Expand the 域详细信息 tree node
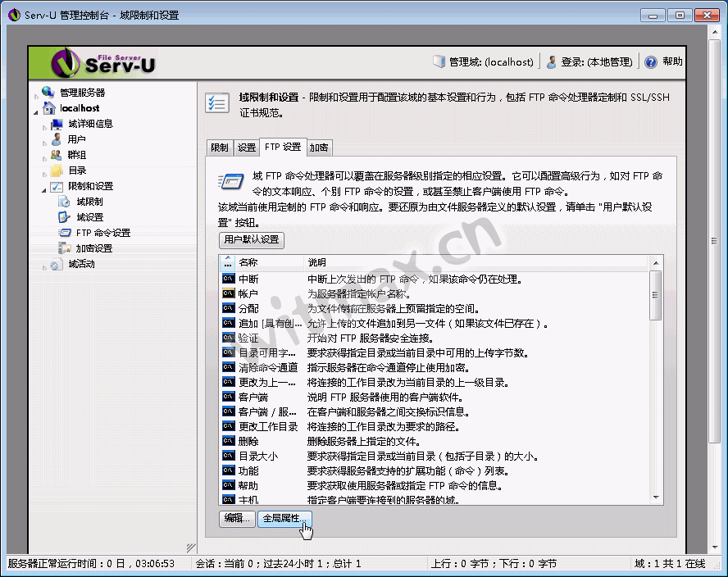The image size is (728, 577). click(x=44, y=127)
